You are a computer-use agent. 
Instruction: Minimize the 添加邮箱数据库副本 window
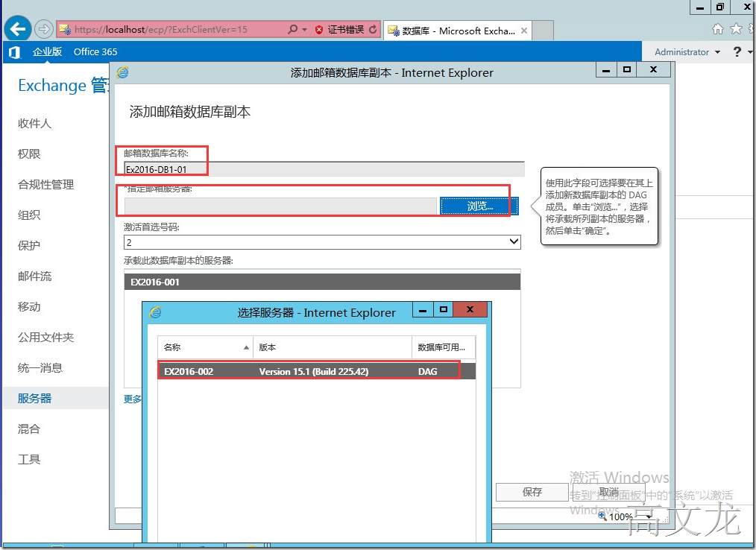[606, 69]
